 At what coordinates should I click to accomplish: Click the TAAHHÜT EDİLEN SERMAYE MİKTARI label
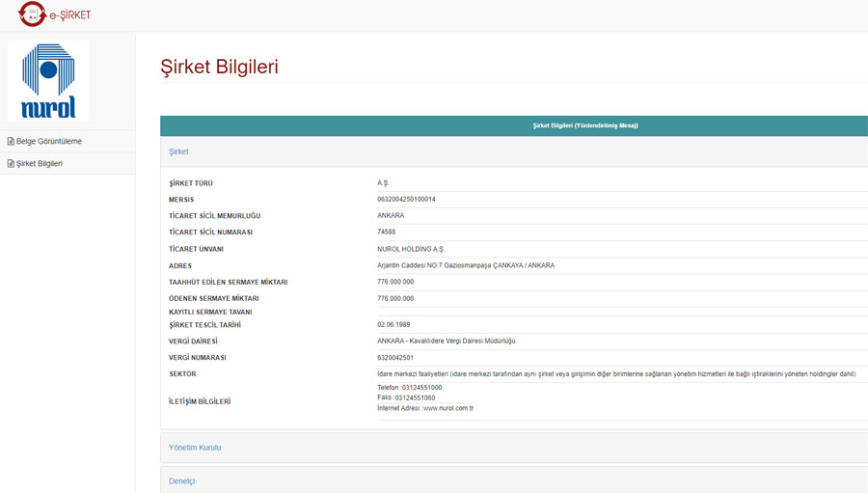[228, 282]
